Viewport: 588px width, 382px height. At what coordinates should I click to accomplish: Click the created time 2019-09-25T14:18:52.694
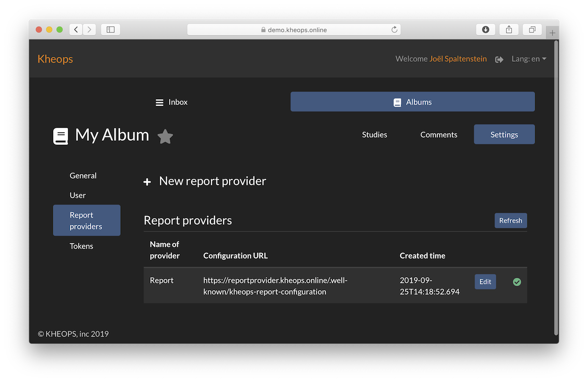click(429, 286)
